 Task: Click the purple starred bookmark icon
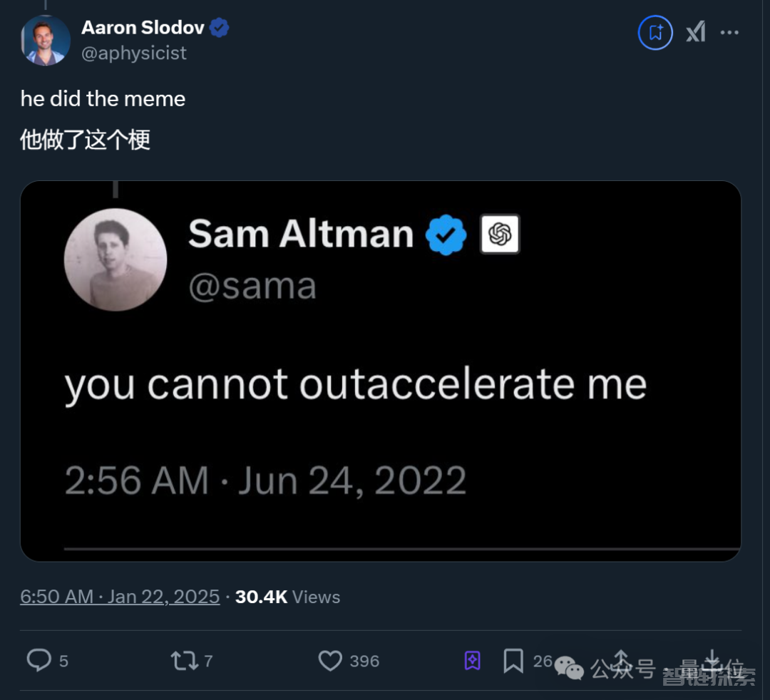pos(473,661)
